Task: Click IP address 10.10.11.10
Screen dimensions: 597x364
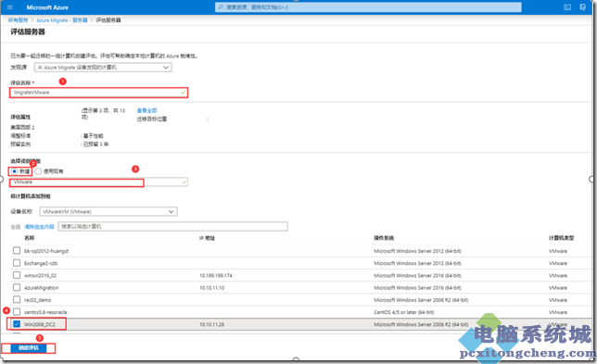Action: point(211,288)
